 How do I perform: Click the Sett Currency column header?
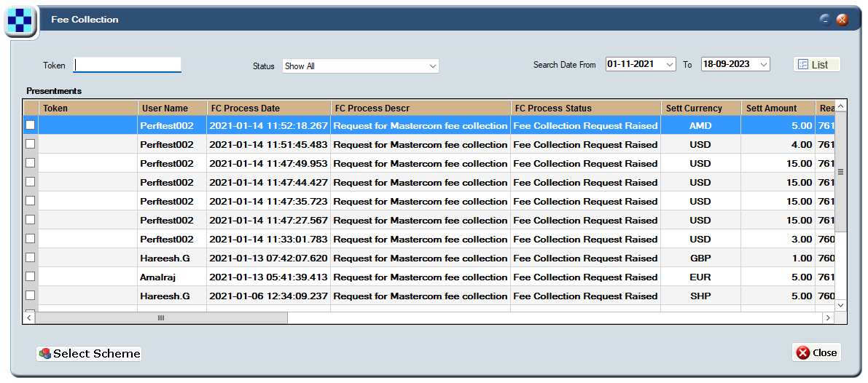point(701,108)
